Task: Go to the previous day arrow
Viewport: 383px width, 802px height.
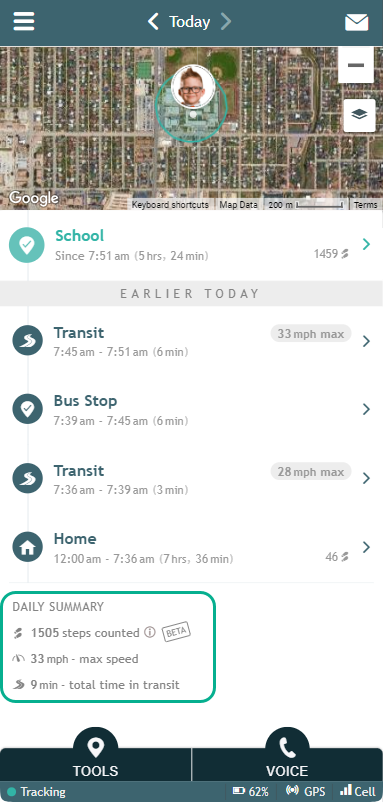Action: tap(153, 21)
